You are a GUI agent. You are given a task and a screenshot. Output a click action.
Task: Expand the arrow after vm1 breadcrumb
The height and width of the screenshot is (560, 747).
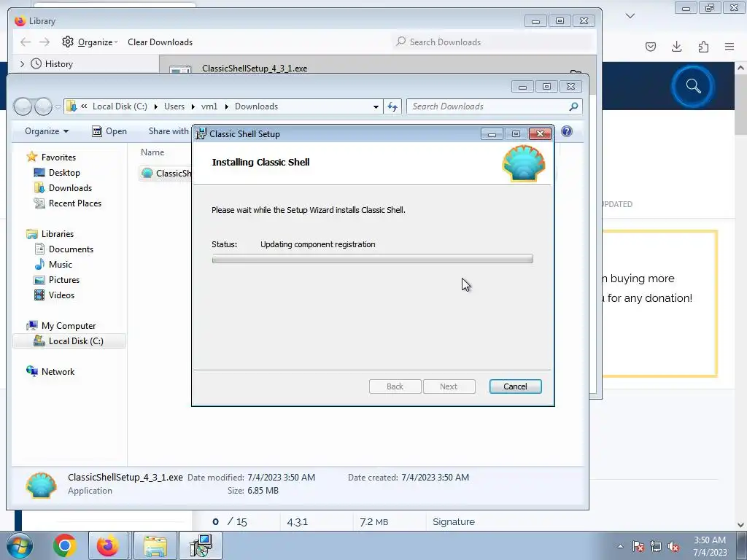(226, 106)
